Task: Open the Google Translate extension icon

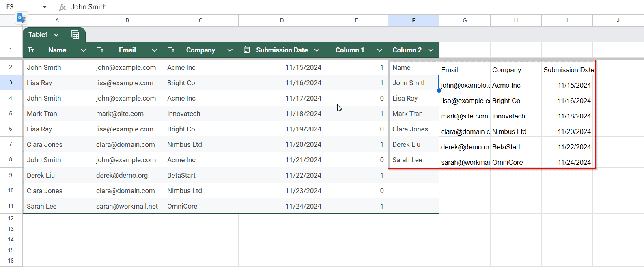Action: (x=22, y=18)
